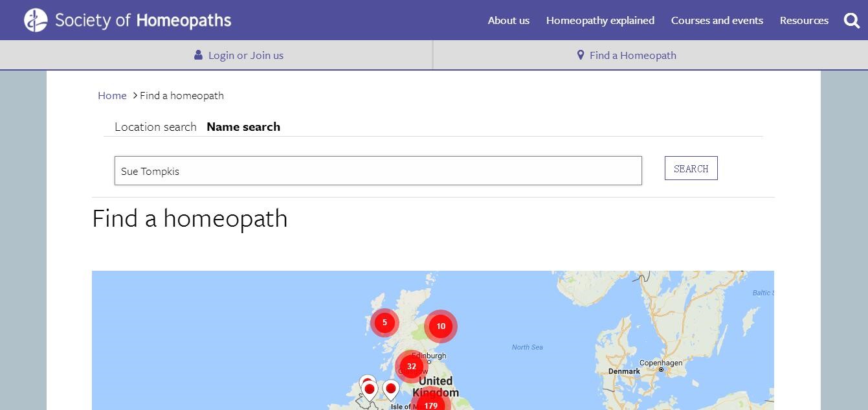Viewport: 868px width, 410px height.
Task: Select the map cluster marker labeled 10
Action: pos(441,326)
